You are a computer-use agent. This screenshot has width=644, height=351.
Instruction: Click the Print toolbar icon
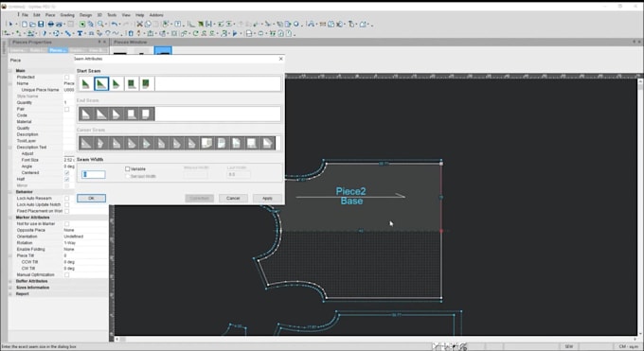tap(51, 25)
